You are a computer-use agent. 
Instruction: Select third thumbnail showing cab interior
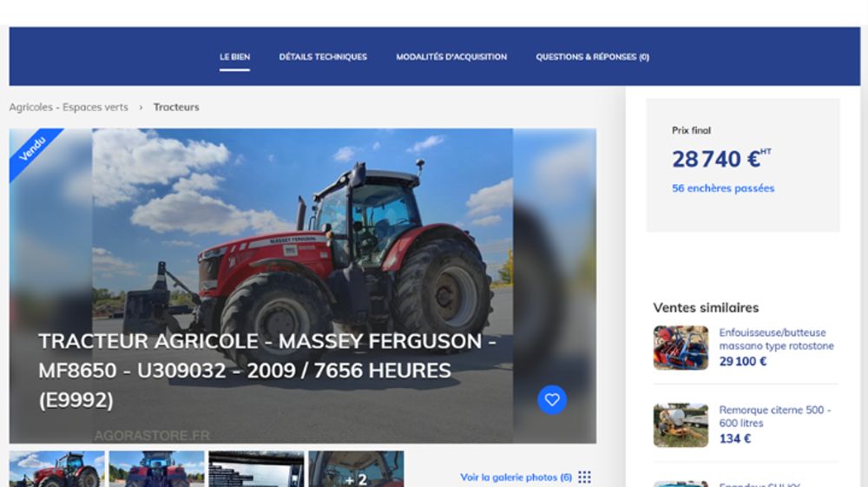click(x=256, y=469)
